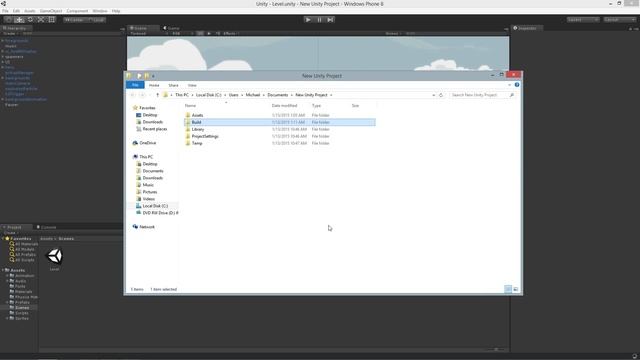The image size is (640, 360).
Task: Open the Layers dropdown in Unity
Action: coord(583,20)
